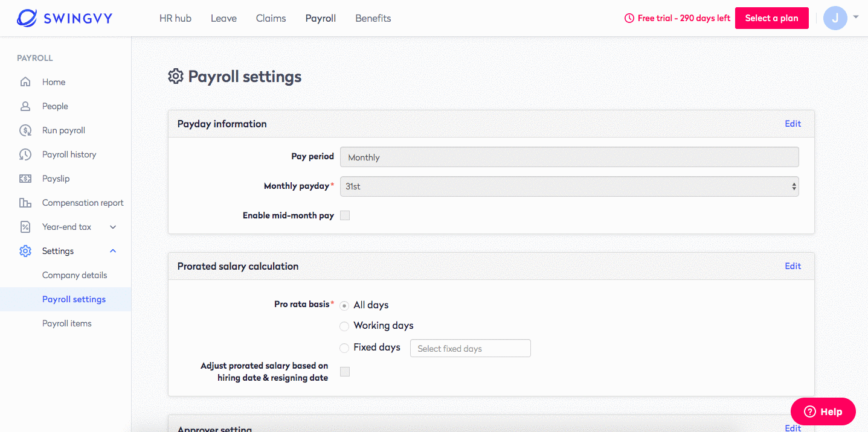Click the Home house icon in sidebar
This screenshot has height=432, width=868.
click(25, 82)
